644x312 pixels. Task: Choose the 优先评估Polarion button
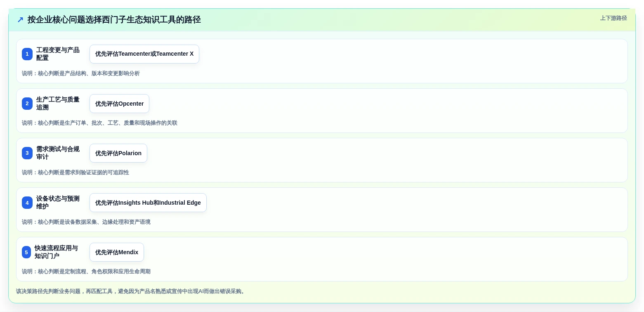(118, 153)
